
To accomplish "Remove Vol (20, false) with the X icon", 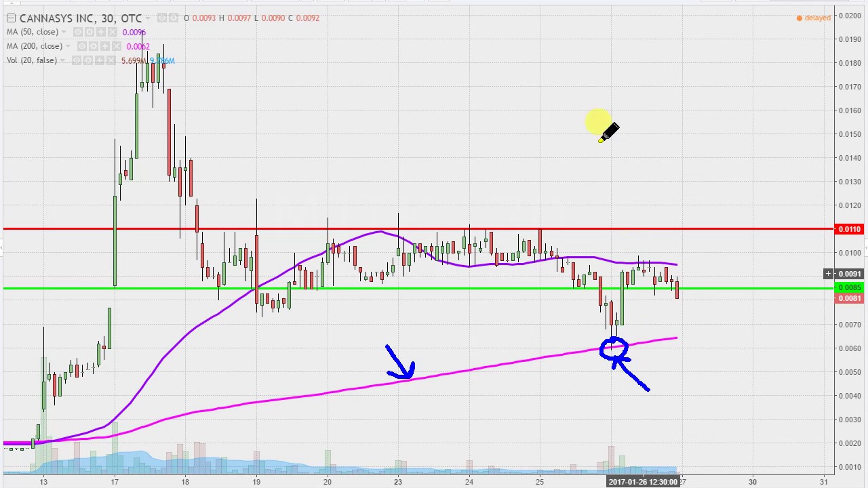I will coord(111,60).
